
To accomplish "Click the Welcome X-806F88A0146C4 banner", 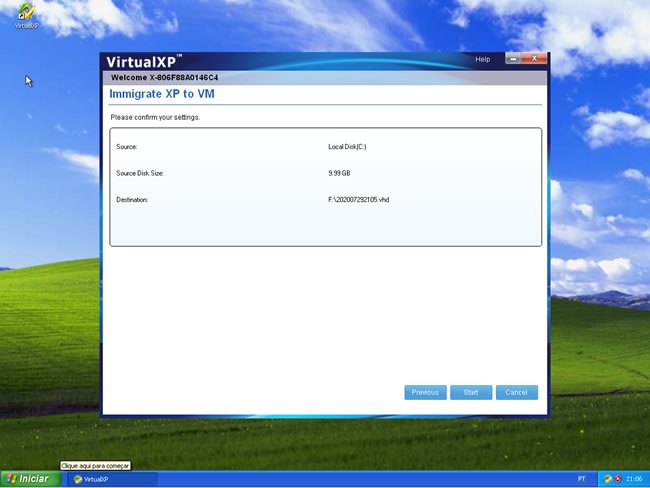I will pyautogui.click(x=164, y=77).
